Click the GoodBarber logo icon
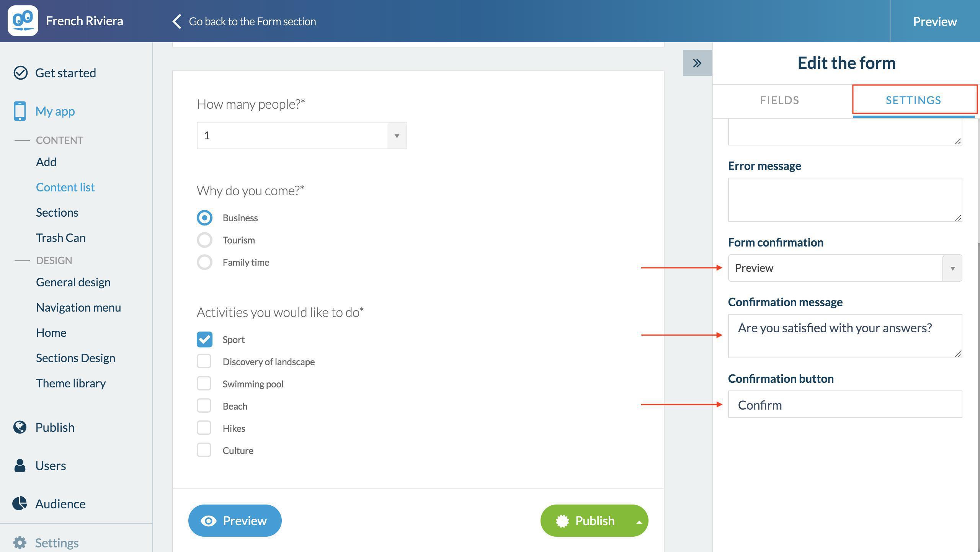The image size is (980, 552). [x=23, y=21]
